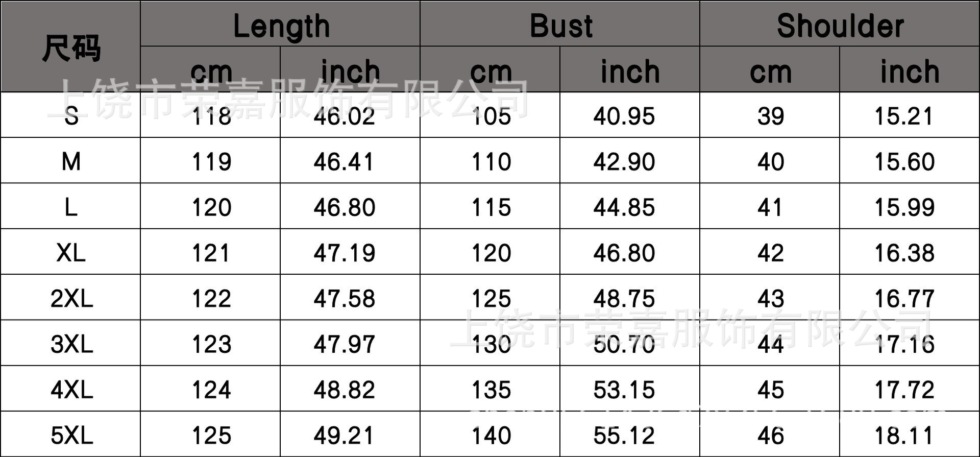The width and height of the screenshot is (980, 457).
Task: Click the 119 length cm cell
Action: click(x=211, y=162)
